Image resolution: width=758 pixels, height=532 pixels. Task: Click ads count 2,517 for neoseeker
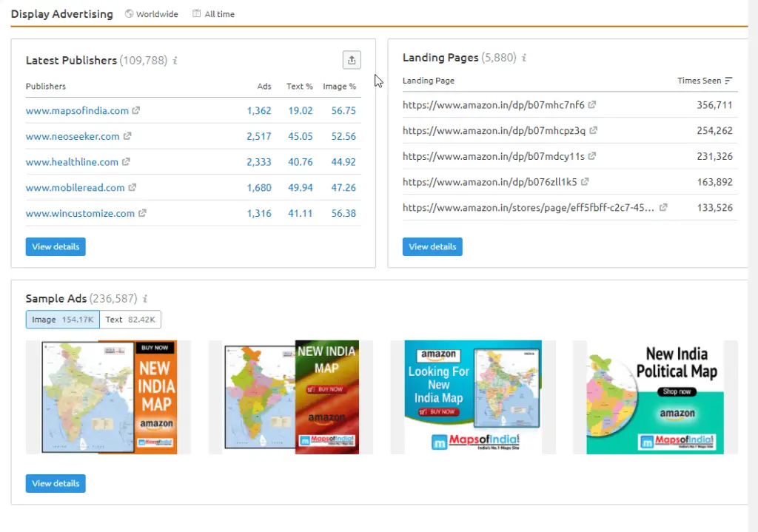259,136
